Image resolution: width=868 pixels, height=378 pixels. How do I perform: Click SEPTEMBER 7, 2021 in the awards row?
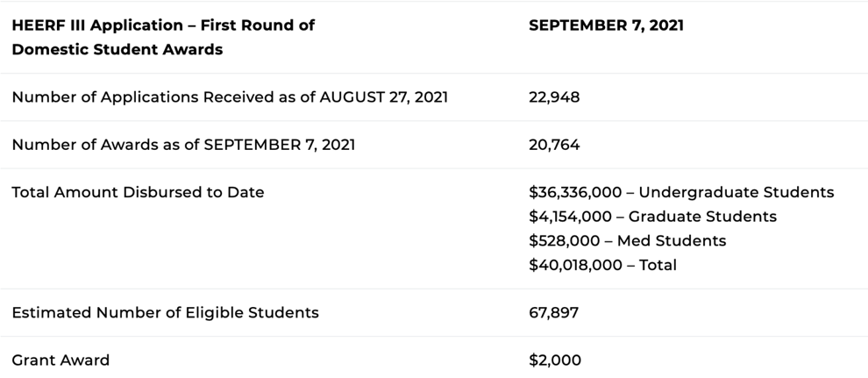[280, 145]
